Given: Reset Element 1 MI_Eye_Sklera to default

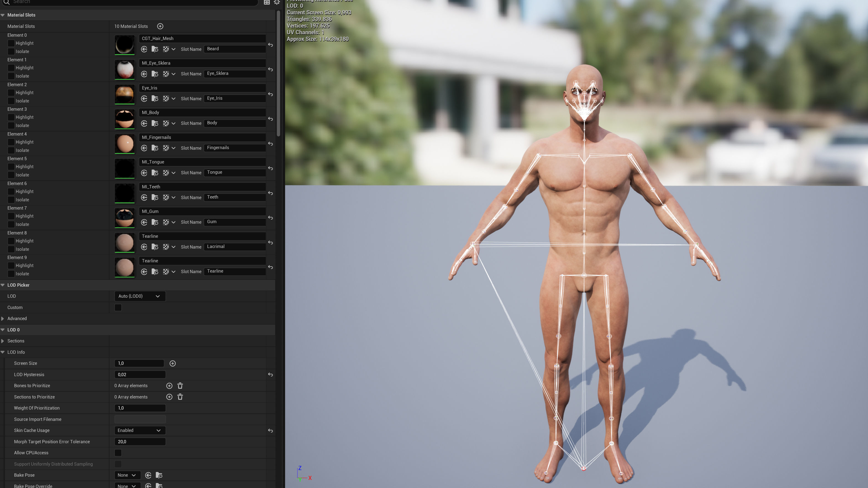Looking at the screenshot, I should coord(270,69).
